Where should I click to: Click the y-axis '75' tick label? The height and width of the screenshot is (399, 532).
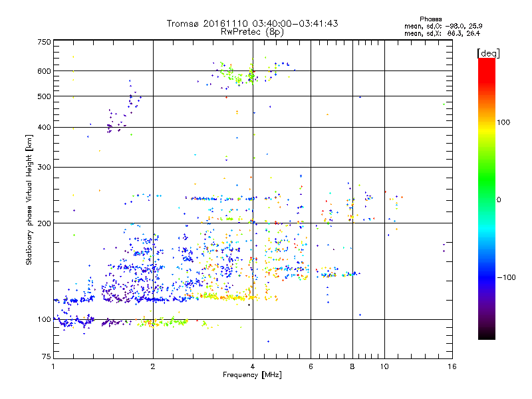(x=47, y=356)
